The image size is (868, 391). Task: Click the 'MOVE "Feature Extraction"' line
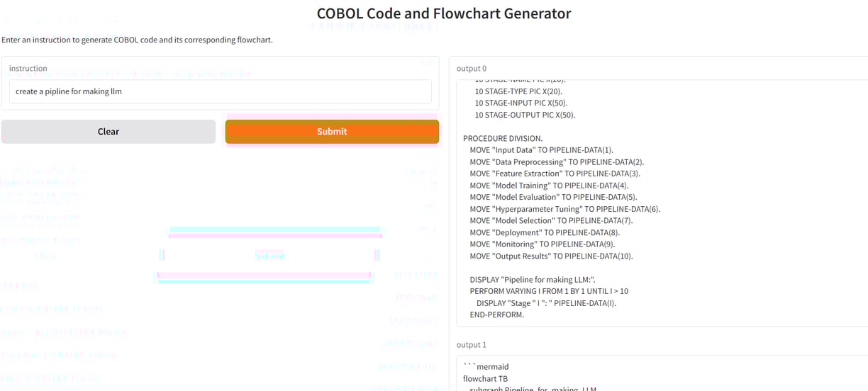point(555,174)
